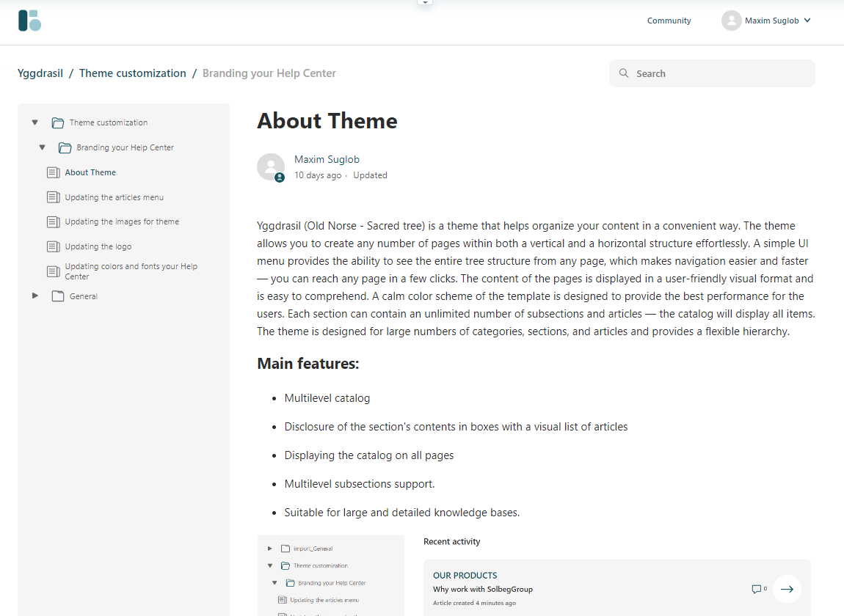
Task: Collapse the Theme customization tree section
Action: [34, 122]
